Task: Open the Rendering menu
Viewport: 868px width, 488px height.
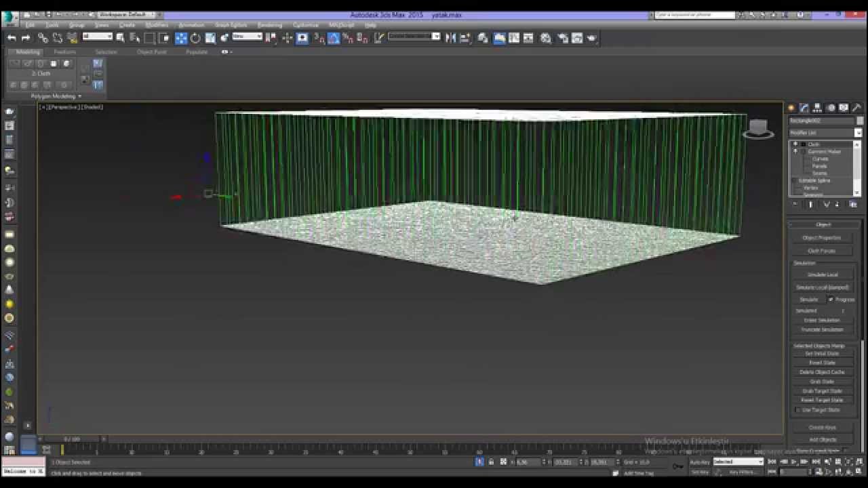Action: tap(269, 25)
